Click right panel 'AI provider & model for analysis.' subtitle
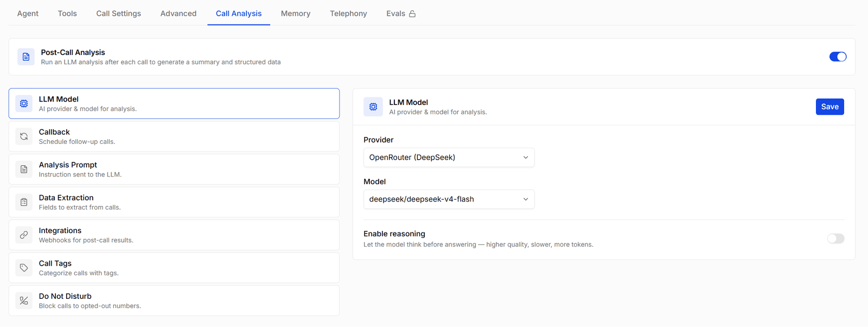The height and width of the screenshot is (327, 868). 438,112
